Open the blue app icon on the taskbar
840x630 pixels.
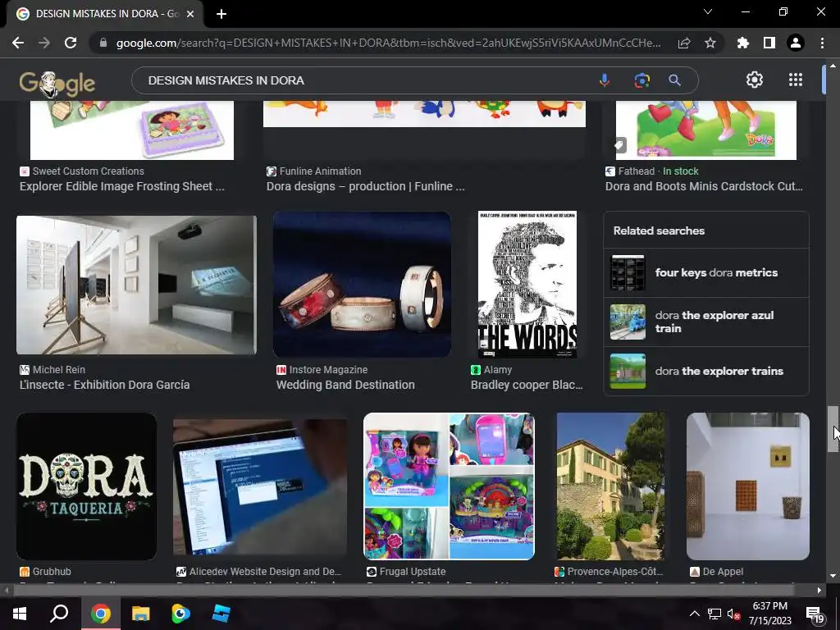(x=221, y=614)
